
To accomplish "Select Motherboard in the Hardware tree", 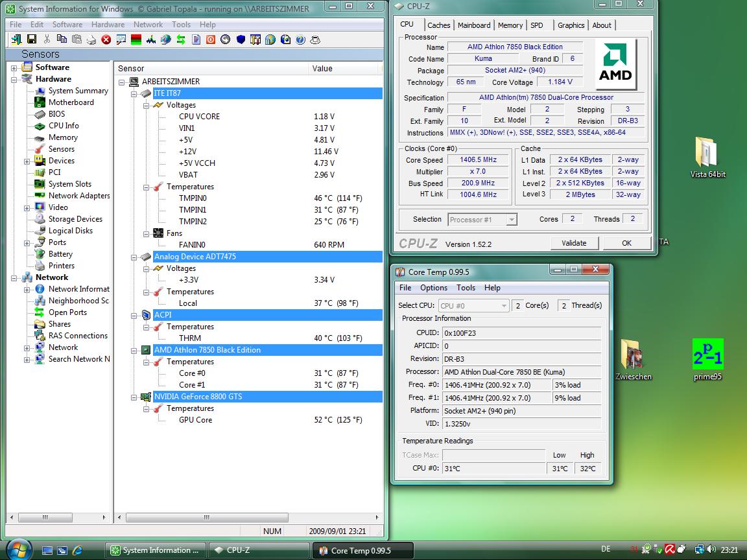I will 71,102.
